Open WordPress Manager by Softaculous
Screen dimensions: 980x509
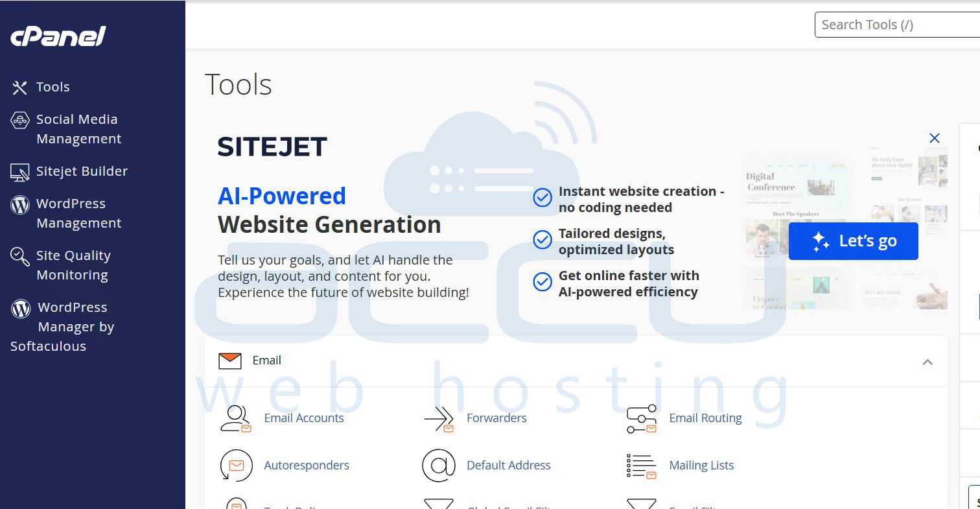[71, 326]
